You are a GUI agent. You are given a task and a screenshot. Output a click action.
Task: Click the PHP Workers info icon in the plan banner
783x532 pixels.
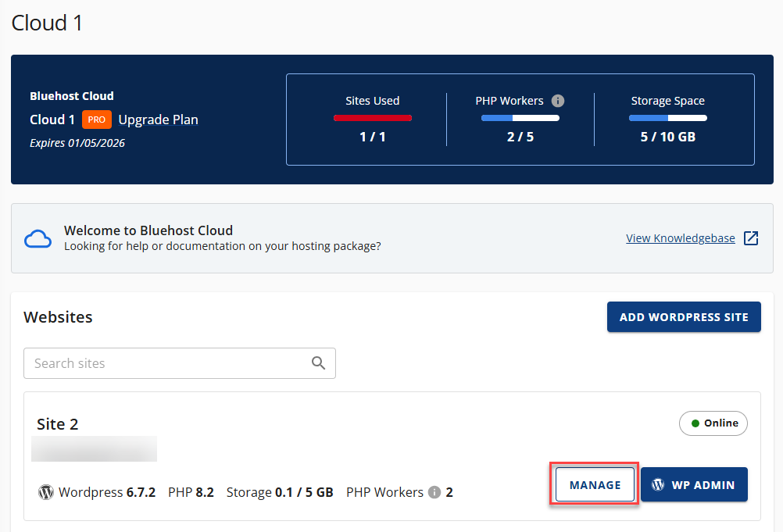(558, 101)
